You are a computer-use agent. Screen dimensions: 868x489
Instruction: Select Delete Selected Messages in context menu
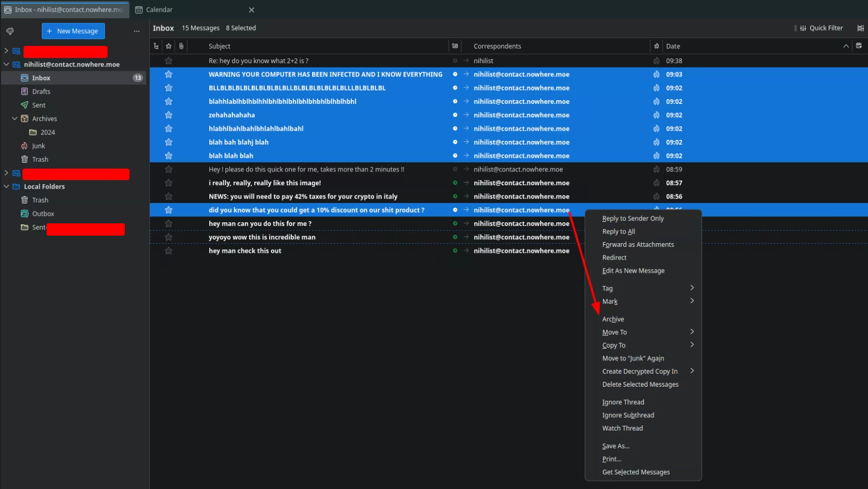[x=640, y=385]
